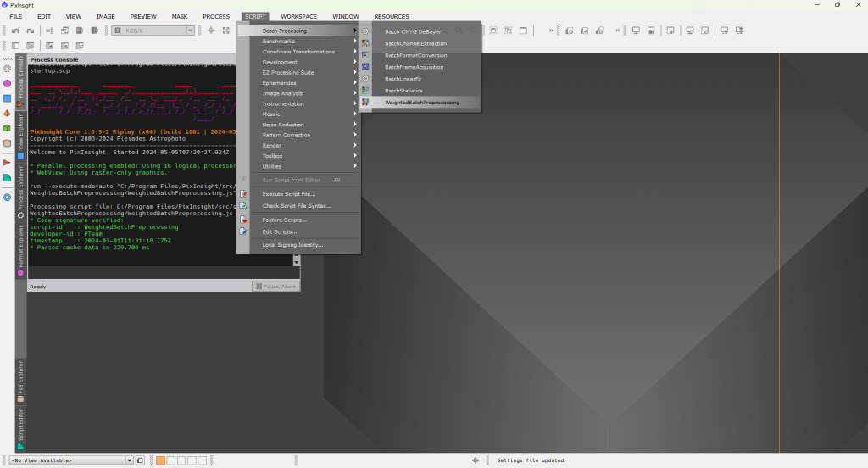Click the Undo arrow in the toolbar
Viewport: 868px width, 468px height.
click(x=16, y=31)
